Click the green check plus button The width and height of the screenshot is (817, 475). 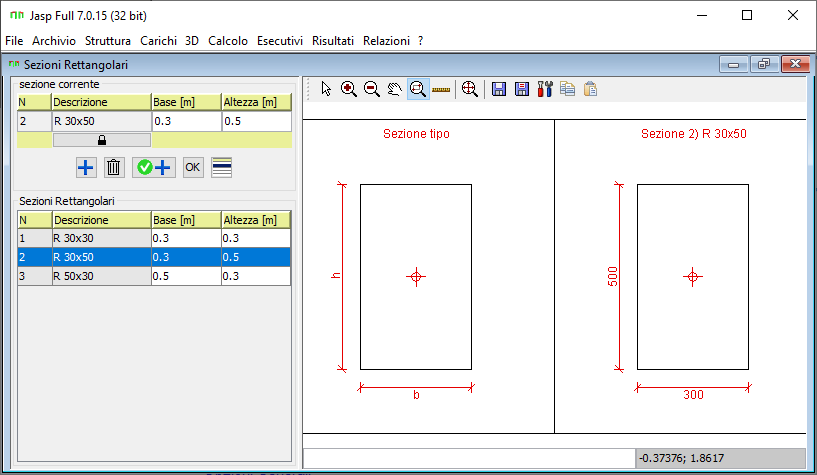[x=153, y=167]
